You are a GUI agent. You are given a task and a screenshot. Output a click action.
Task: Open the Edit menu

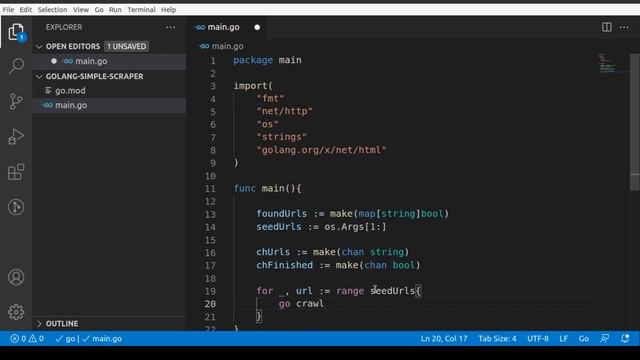click(25, 9)
